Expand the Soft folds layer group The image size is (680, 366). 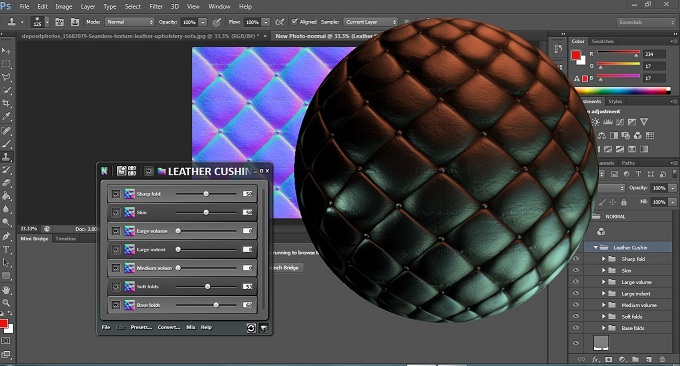coord(603,317)
